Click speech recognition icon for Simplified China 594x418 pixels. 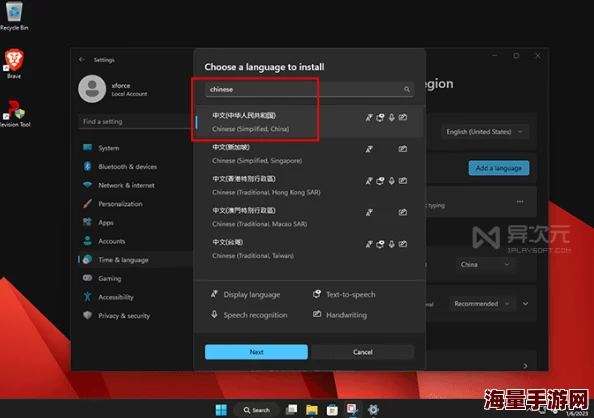click(x=392, y=117)
